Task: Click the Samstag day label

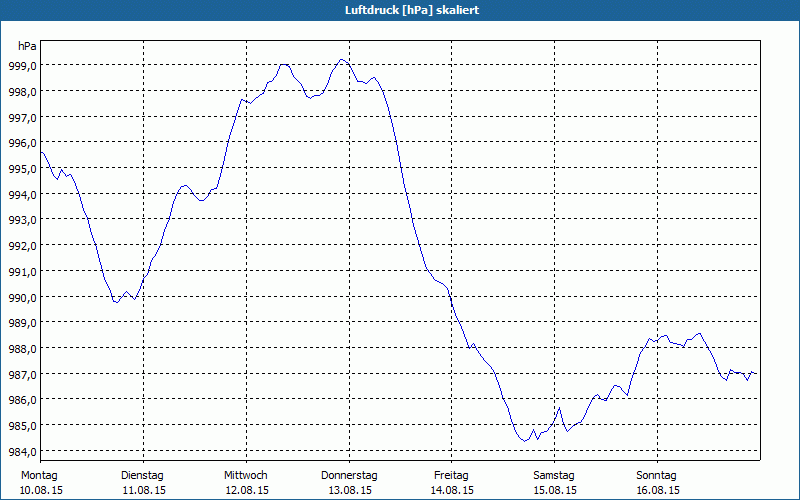Action: 554,475
